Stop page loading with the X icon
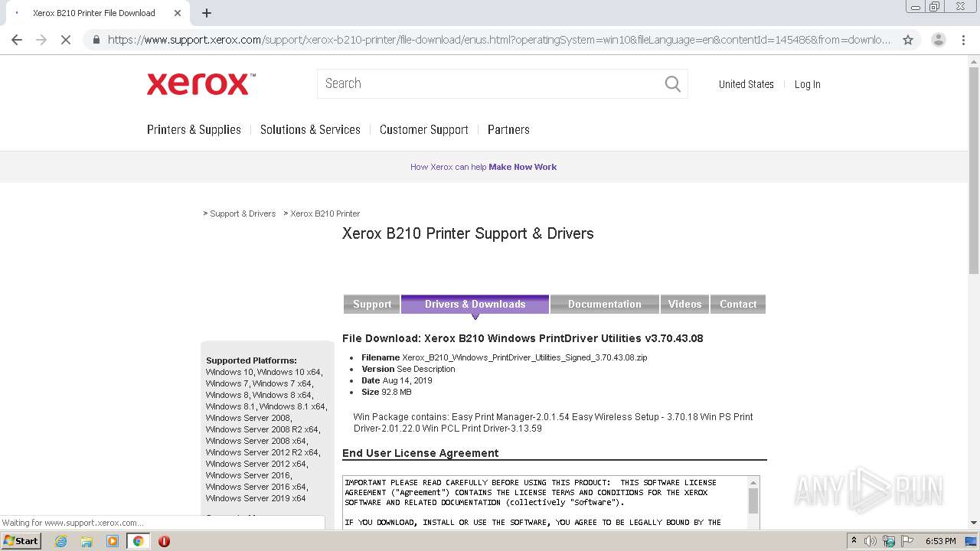Image resolution: width=980 pixels, height=551 pixels. (66, 40)
